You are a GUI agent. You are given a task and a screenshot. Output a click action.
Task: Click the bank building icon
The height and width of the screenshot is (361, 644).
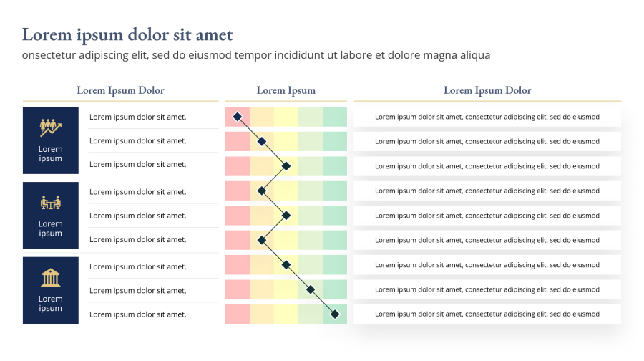tap(50, 277)
